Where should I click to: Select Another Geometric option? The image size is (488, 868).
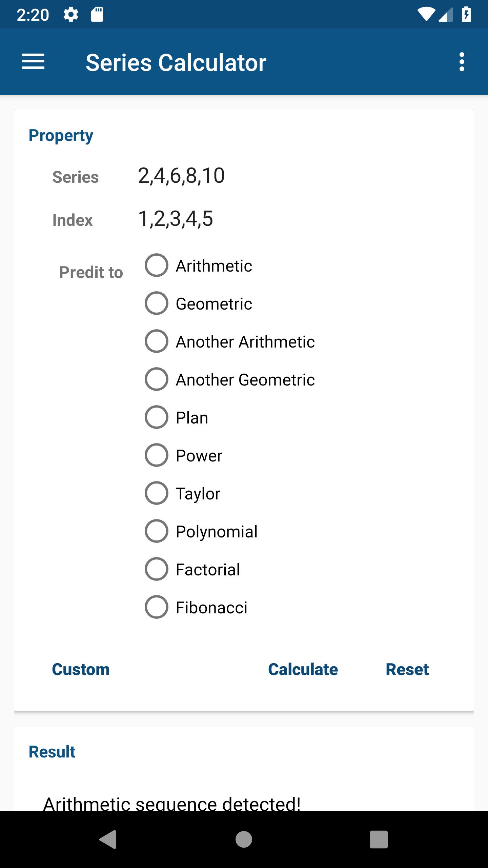pyautogui.click(x=230, y=379)
